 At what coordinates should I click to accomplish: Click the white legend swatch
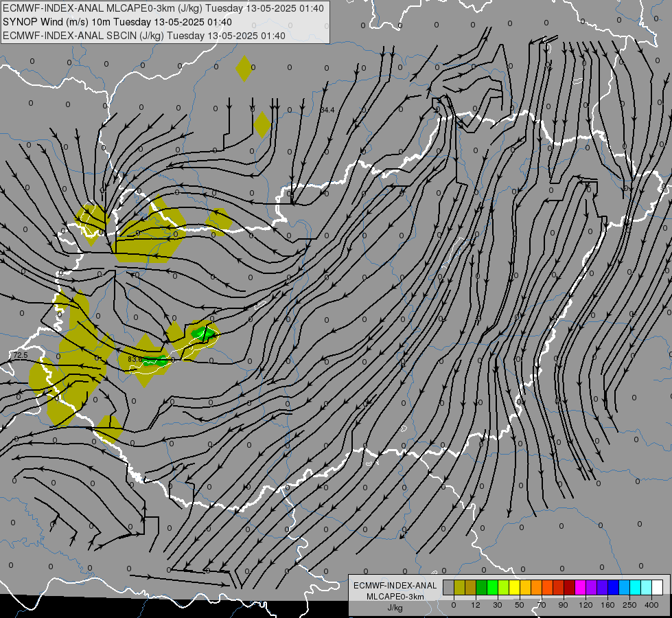pos(657,587)
